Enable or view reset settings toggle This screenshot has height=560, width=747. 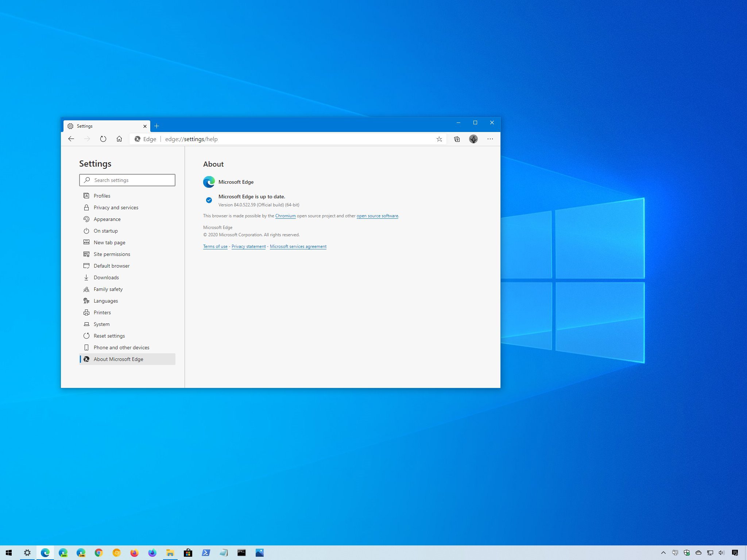coord(109,335)
